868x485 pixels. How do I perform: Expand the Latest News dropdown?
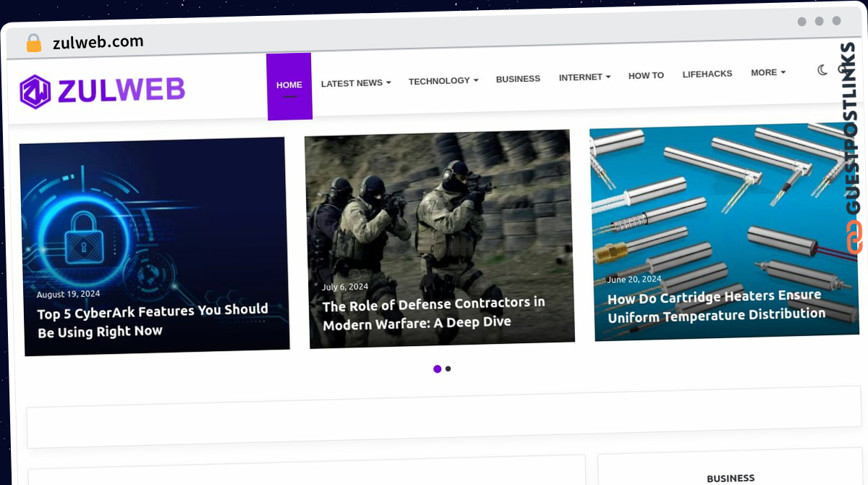pyautogui.click(x=356, y=83)
